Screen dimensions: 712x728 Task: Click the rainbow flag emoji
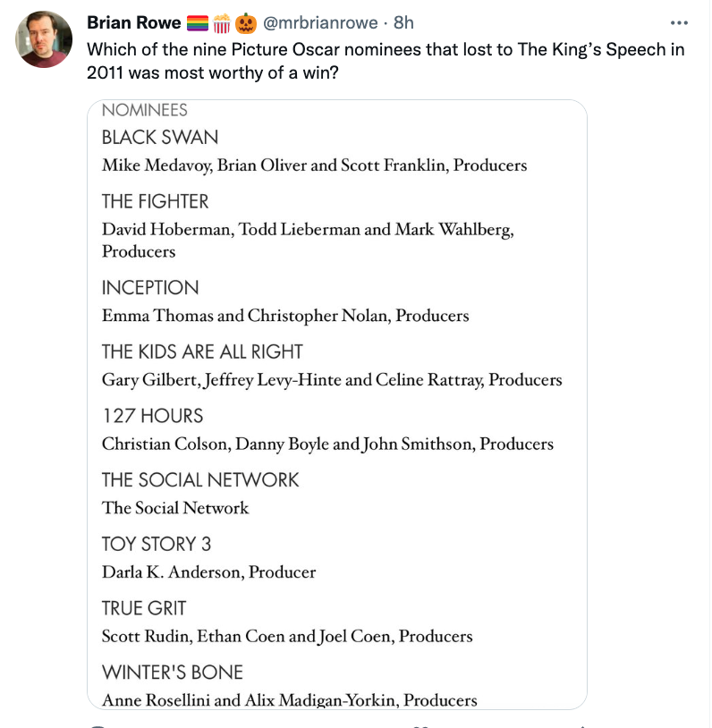[197, 22]
